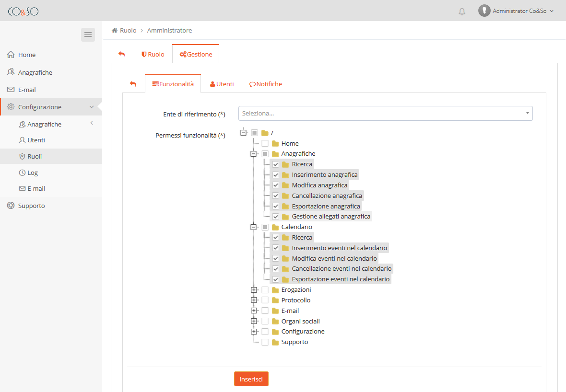
Task: Click the Log clock icon
Action: [22, 173]
